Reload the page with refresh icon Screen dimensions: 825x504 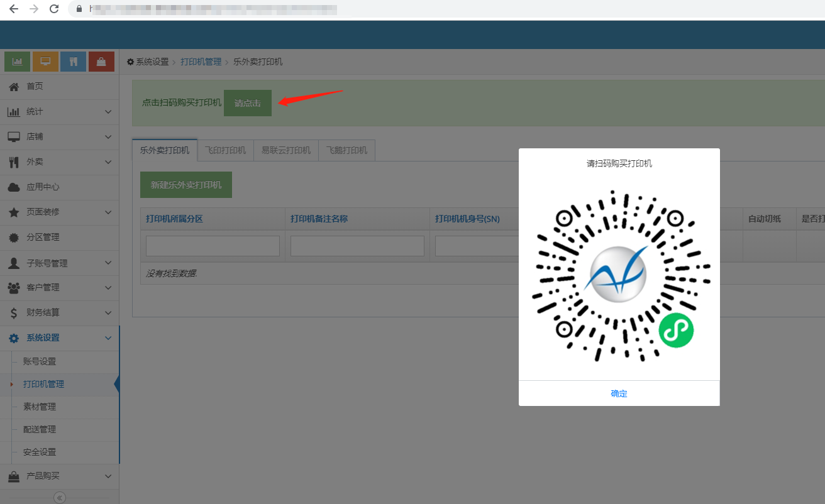[54, 9]
